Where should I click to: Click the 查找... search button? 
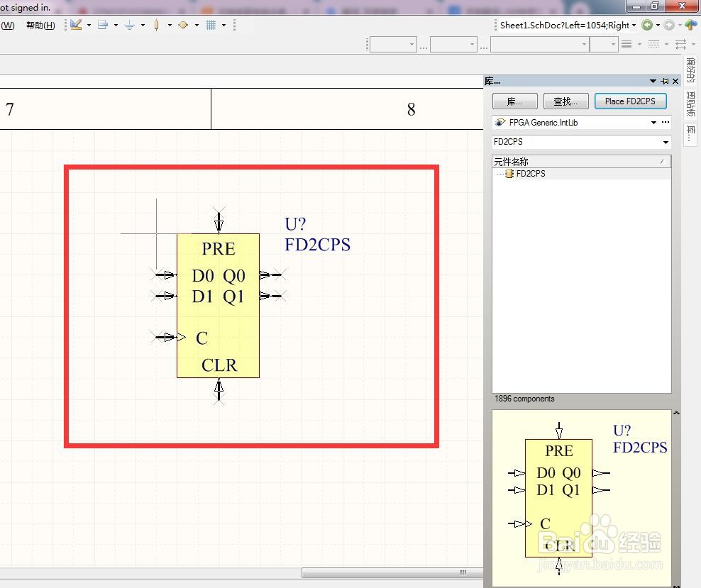coord(565,101)
